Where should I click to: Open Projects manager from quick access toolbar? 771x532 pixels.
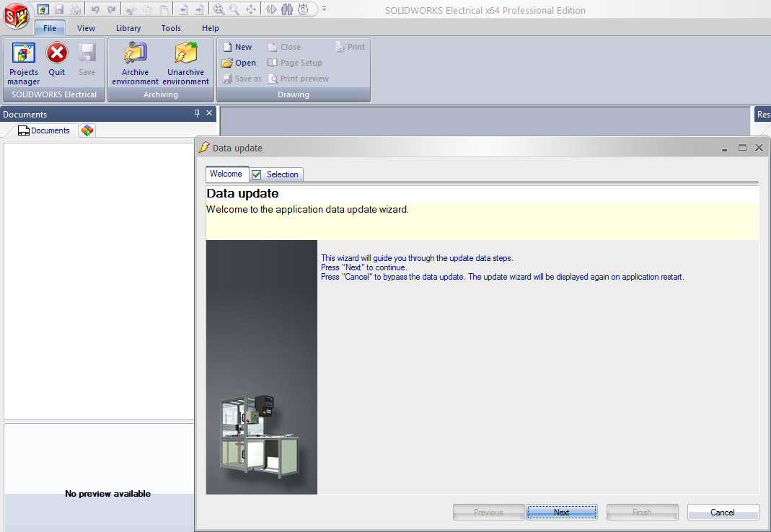[x=43, y=9]
